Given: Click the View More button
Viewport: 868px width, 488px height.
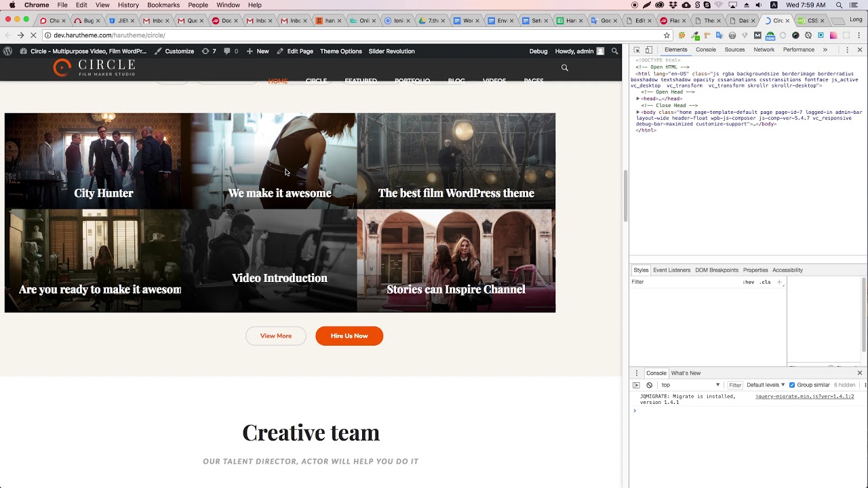Looking at the screenshot, I should 275,335.
